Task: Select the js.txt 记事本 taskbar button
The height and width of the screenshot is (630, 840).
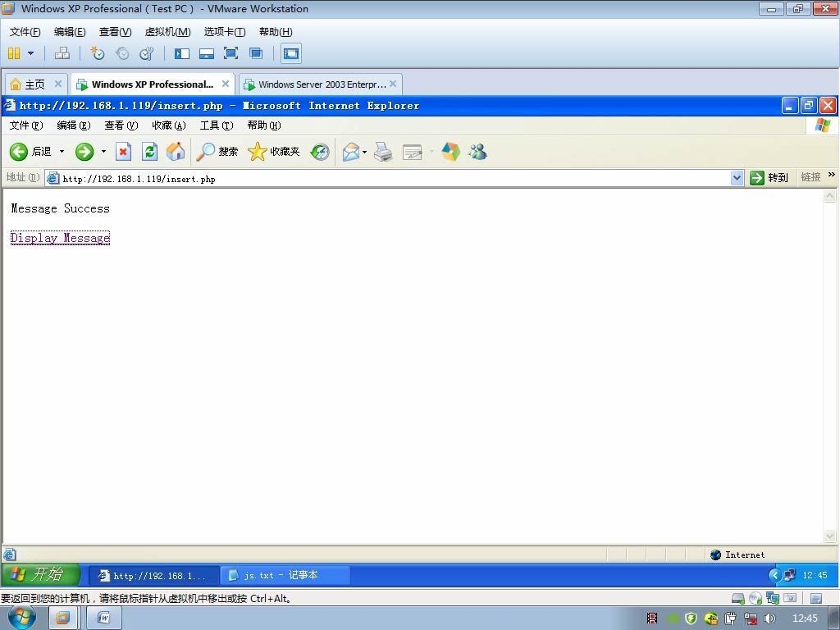Action: (x=285, y=575)
